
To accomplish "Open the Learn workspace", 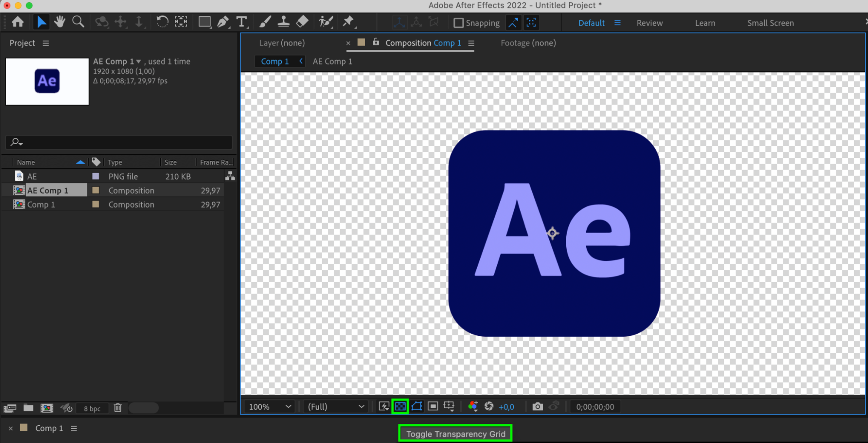I will pos(705,23).
